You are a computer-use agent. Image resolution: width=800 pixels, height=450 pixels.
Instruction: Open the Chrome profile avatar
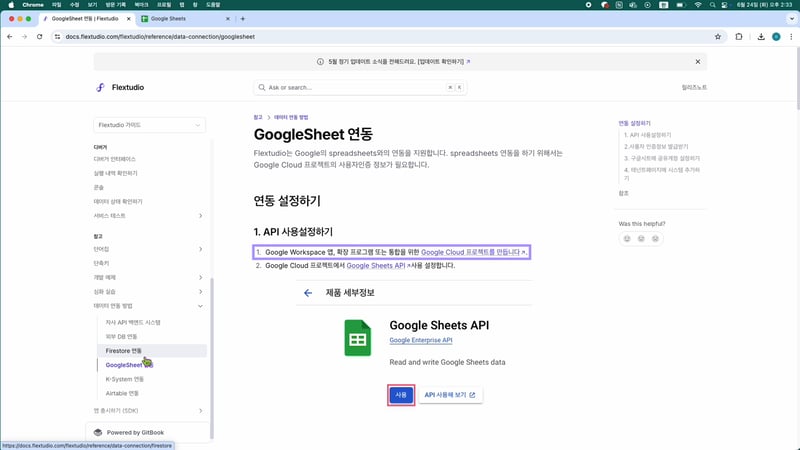(x=776, y=37)
